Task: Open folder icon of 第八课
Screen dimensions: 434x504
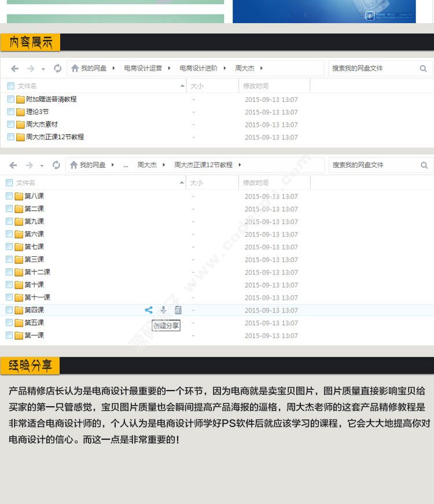Action: (x=19, y=196)
